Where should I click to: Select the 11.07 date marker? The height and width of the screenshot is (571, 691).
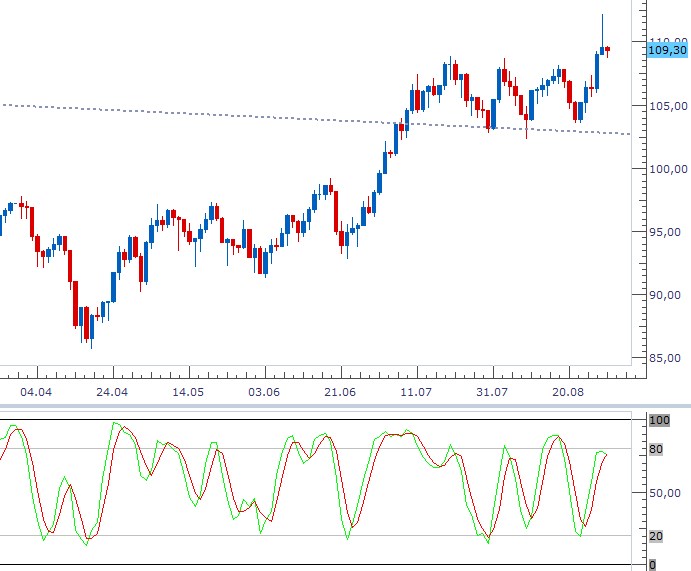tap(415, 392)
